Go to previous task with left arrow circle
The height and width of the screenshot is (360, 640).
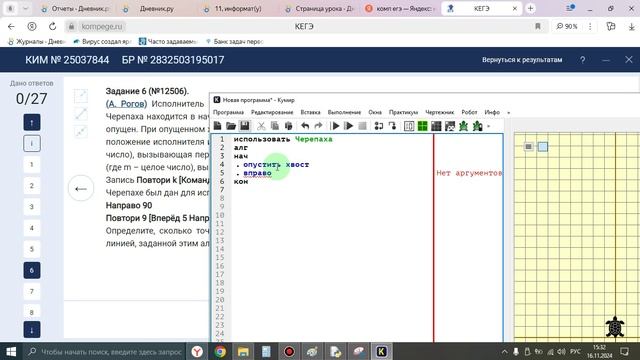pyautogui.click(x=81, y=189)
